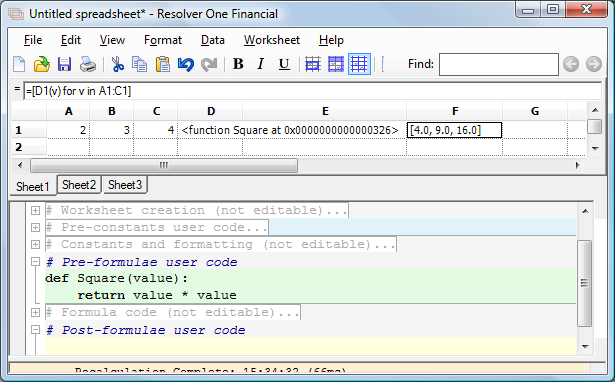
Task: Click the empty Post-formulae code line
Action: click(310, 346)
